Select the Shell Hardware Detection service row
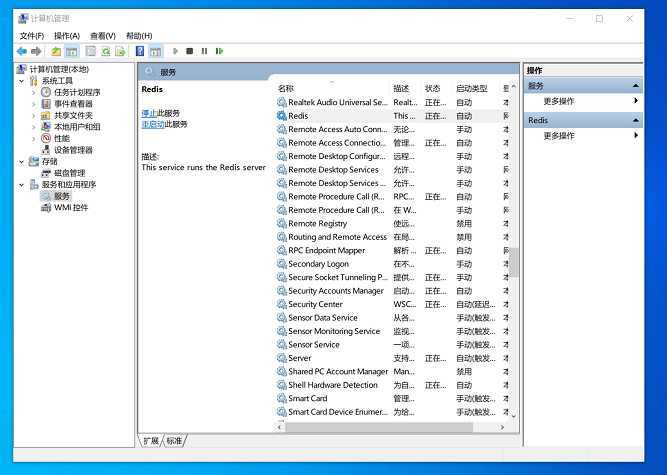The image size is (667, 475). point(391,385)
